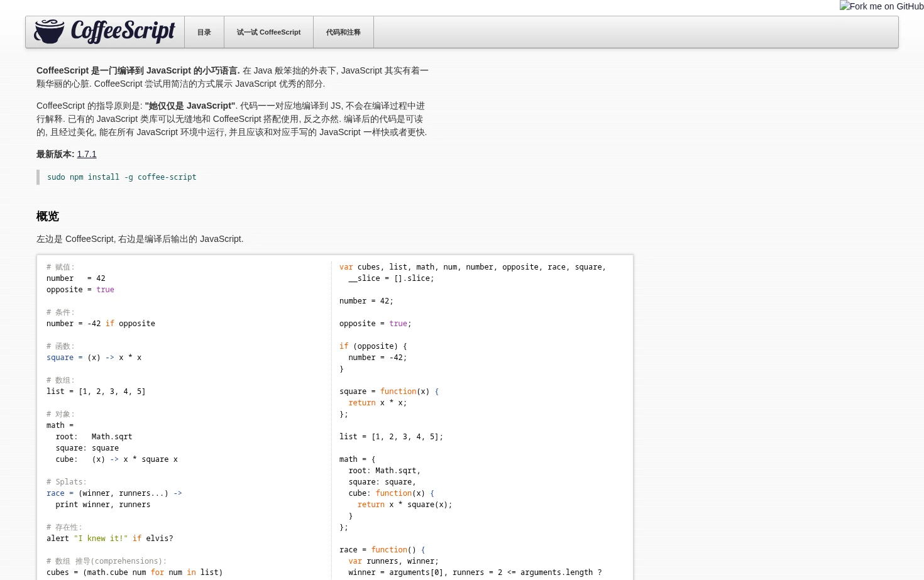Select the line "square = (x) -> x * x"
The image size is (924, 580).
(94, 358)
